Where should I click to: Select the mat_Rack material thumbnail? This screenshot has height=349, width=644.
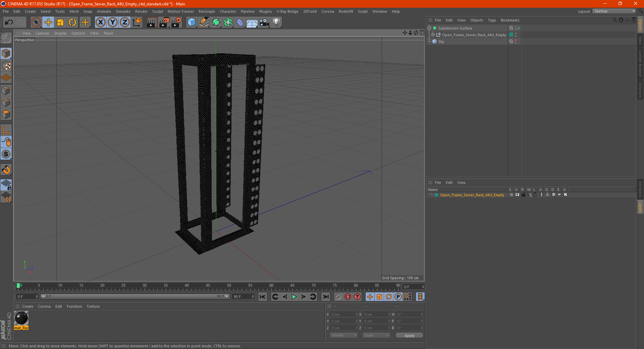(x=21, y=320)
